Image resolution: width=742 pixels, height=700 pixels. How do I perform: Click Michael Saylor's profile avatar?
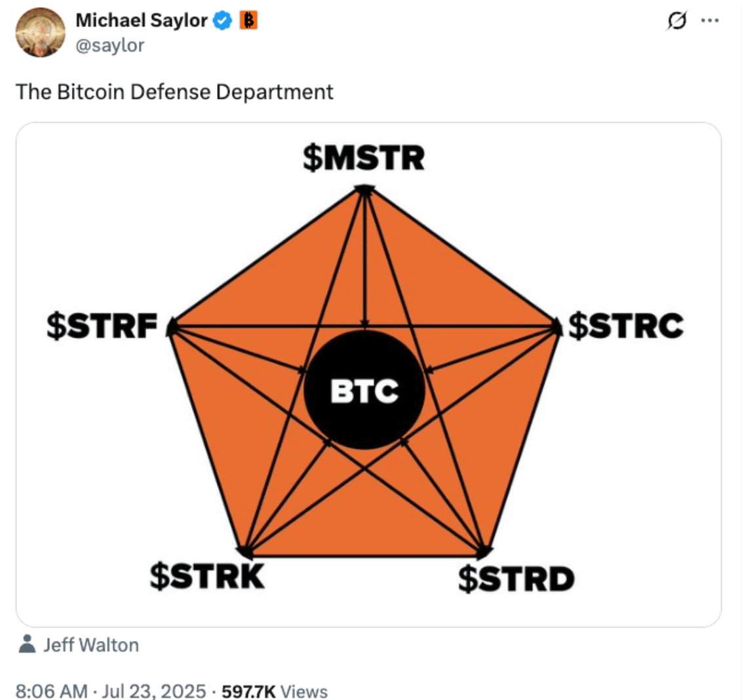click(40, 31)
